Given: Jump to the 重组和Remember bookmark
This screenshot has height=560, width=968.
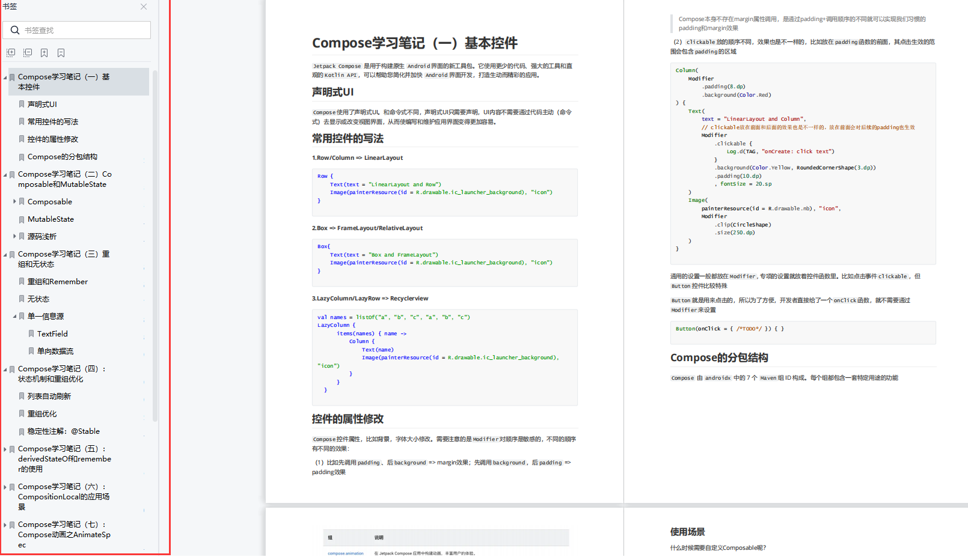Looking at the screenshot, I should point(58,282).
